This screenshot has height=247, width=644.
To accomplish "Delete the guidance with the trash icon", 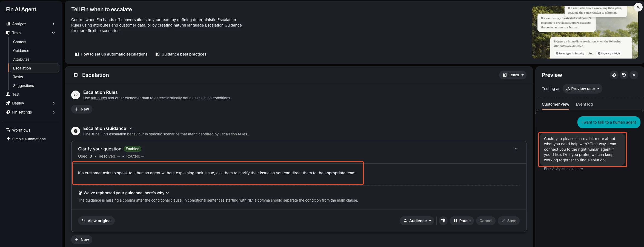I will [x=443, y=221].
